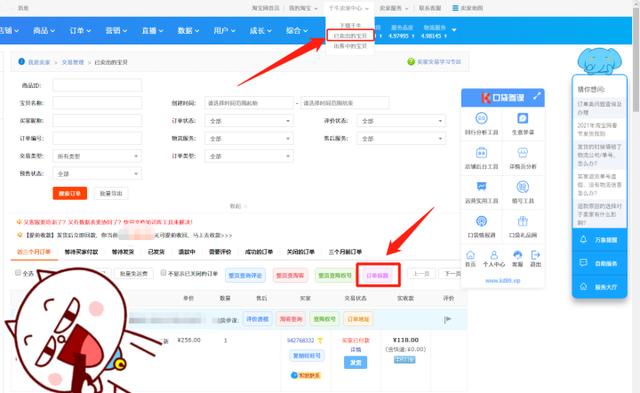Open the 营销 menu in the blue navigation bar
Image resolution: width=640 pixels, height=393 pixels.
[x=116, y=31]
